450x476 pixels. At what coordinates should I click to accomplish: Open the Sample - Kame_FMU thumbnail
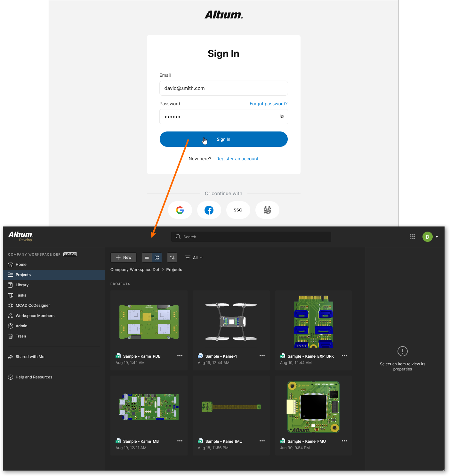[x=313, y=407]
